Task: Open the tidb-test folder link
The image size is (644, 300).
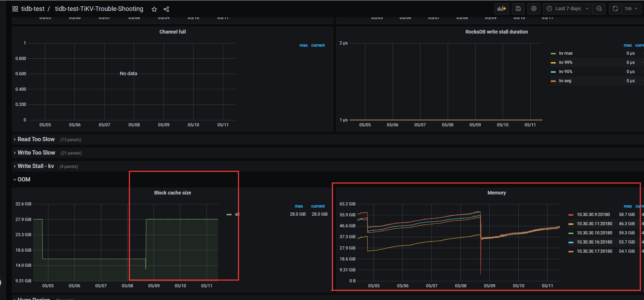Action: click(x=33, y=9)
